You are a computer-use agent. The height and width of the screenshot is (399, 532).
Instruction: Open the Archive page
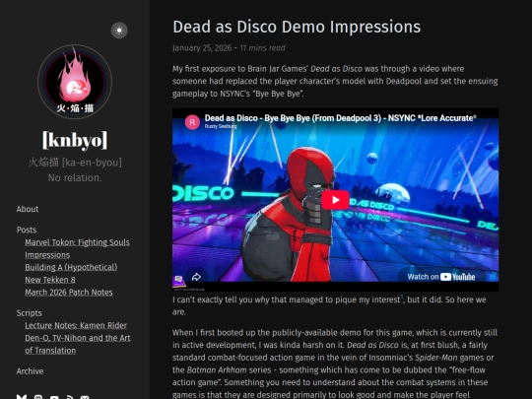tap(30, 371)
